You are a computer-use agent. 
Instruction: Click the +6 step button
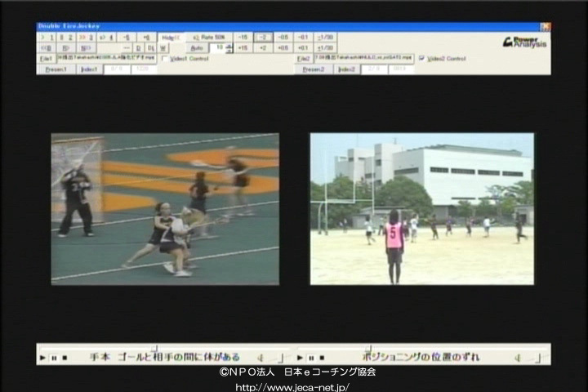146,38
